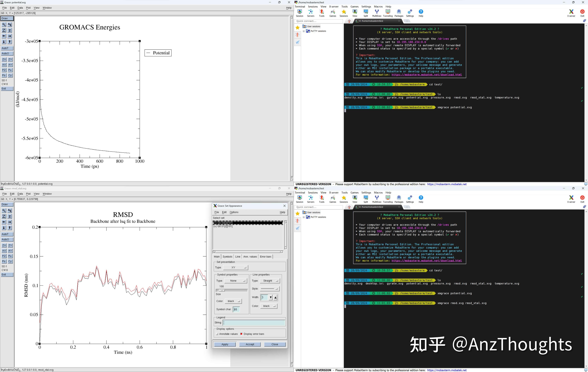This screenshot has height=372, width=588.
Task: Click the Accept button in Set Appearance
Action: tap(250, 344)
